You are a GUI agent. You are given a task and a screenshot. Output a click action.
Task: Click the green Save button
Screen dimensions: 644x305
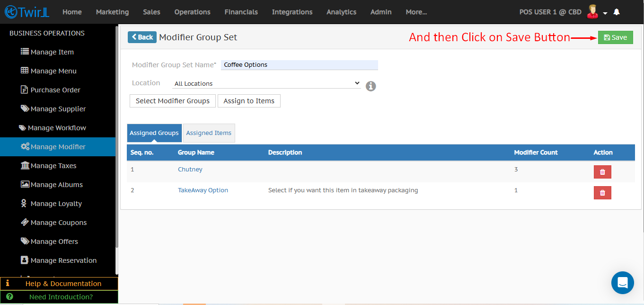pyautogui.click(x=615, y=37)
